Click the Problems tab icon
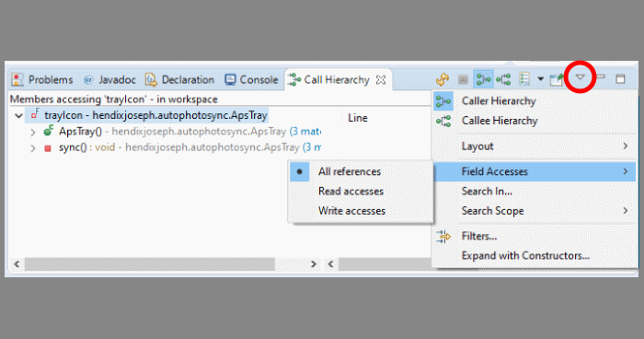Viewport: 644px width, 339px height. 17,79
